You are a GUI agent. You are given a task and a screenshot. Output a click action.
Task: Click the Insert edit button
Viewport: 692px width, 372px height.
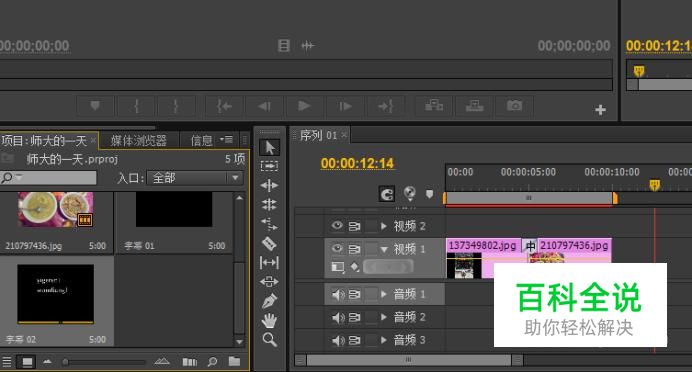tap(434, 106)
